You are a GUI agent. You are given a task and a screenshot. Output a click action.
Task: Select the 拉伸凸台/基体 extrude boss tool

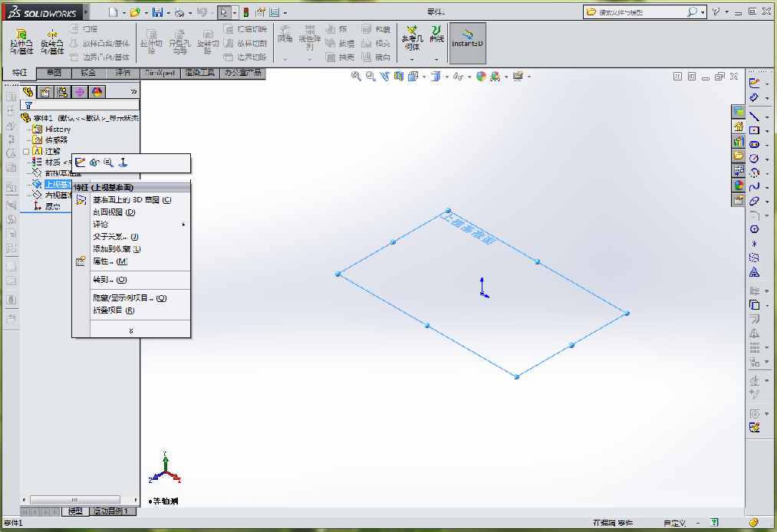click(x=21, y=41)
